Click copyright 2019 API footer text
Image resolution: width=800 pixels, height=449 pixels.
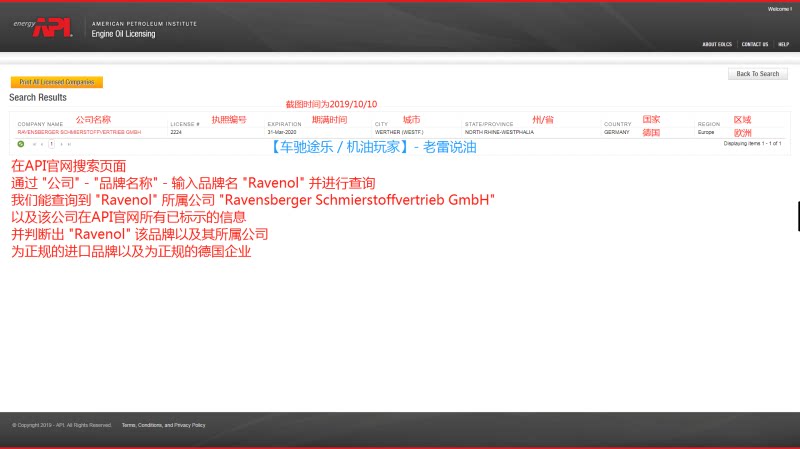(x=62, y=425)
